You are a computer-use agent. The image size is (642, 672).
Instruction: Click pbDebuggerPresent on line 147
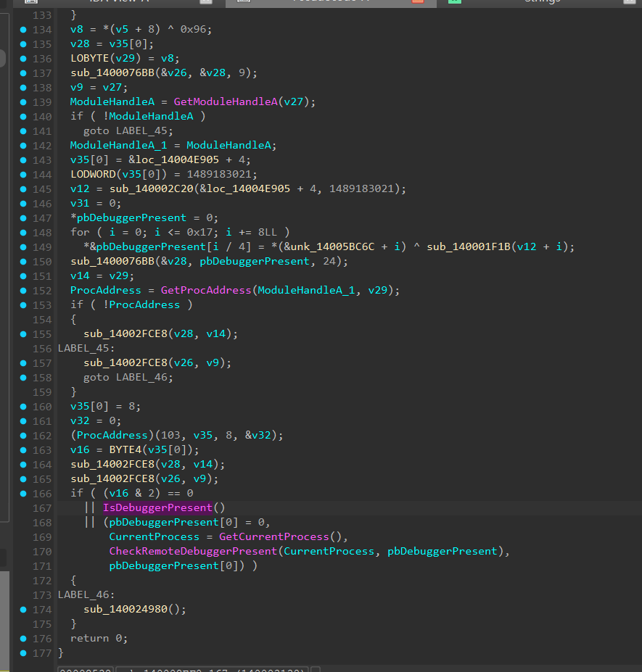(x=131, y=218)
